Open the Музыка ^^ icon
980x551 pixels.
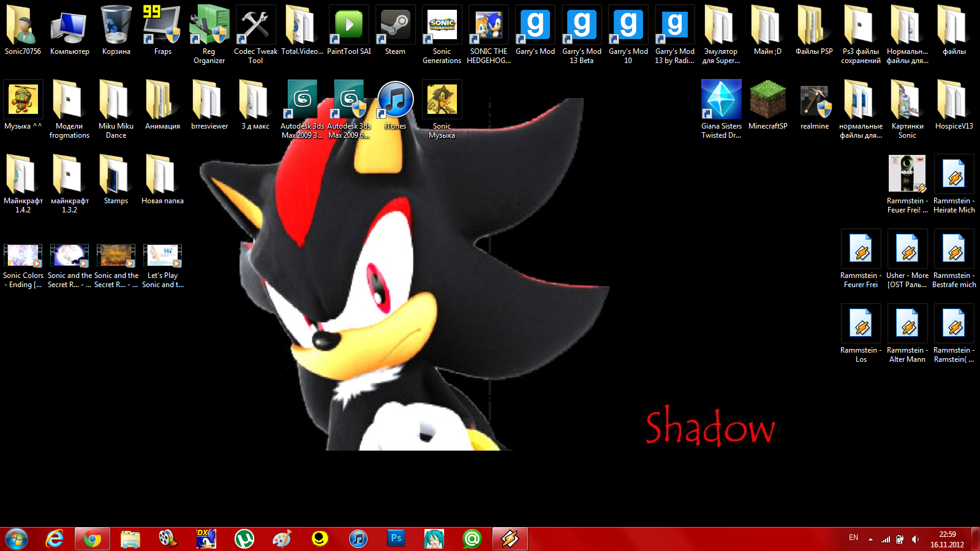point(23,105)
